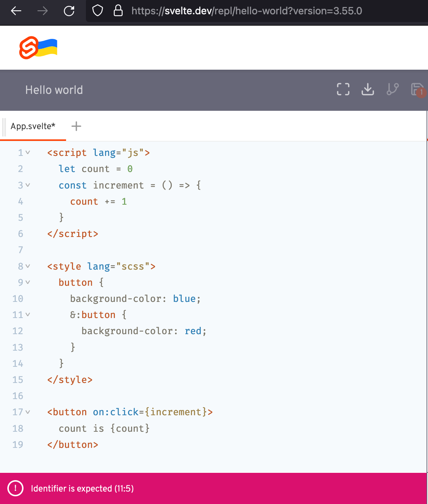Click the error exclamation icon in the banner
Image resolution: width=428 pixels, height=504 pixels.
pyautogui.click(x=15, y=489)
